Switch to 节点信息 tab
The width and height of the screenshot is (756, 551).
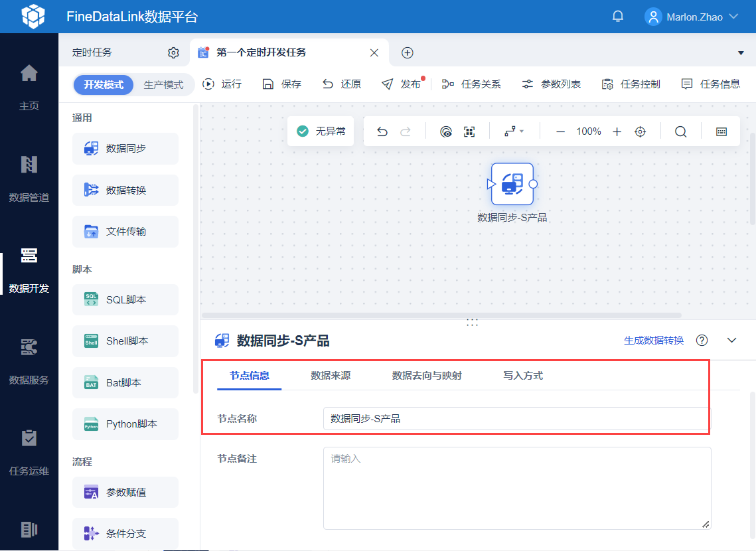click(x=250, y=376)
